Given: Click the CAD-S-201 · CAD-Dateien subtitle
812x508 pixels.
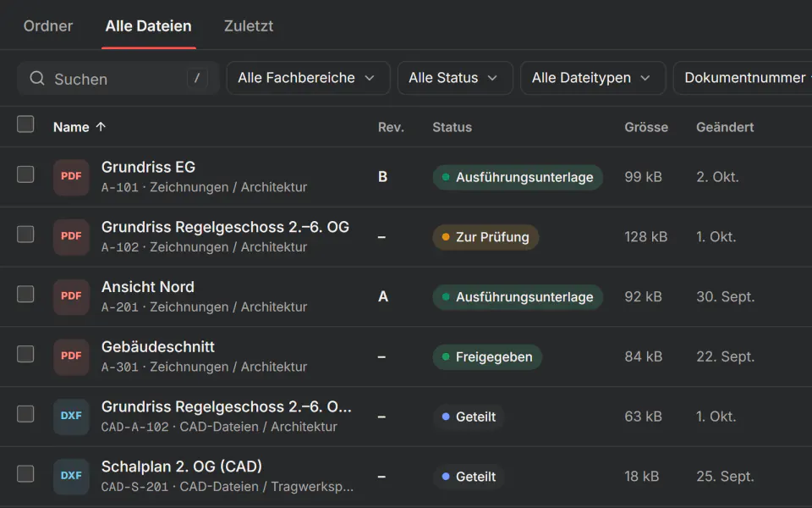Looking at the screenshot, I should click(228, 487).
